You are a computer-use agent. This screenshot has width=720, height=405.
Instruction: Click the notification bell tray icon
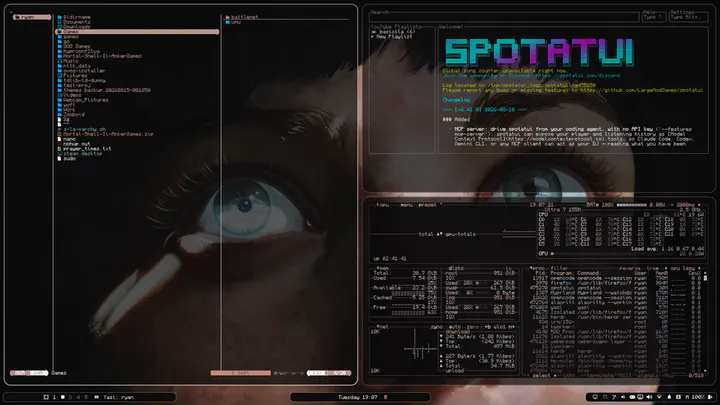point(669,397)
